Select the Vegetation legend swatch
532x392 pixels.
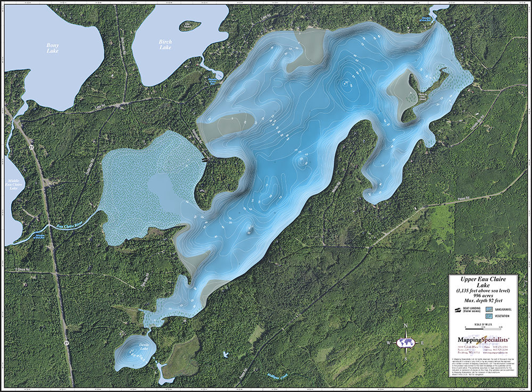coord(488,316)
